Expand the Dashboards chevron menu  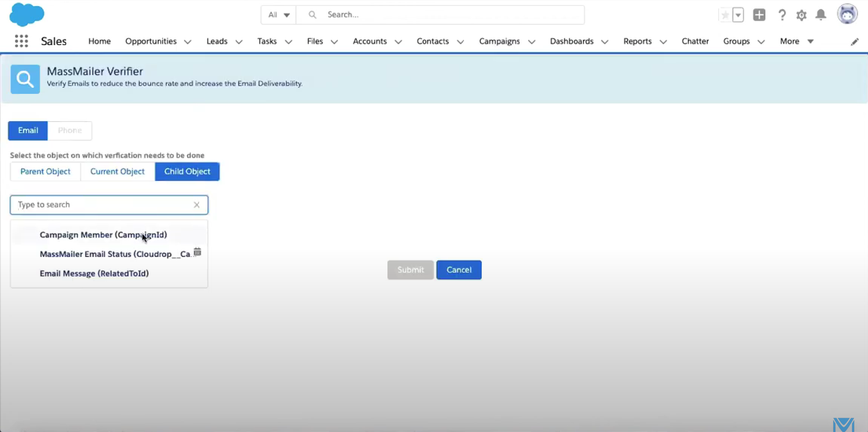(x=604, y=42)
